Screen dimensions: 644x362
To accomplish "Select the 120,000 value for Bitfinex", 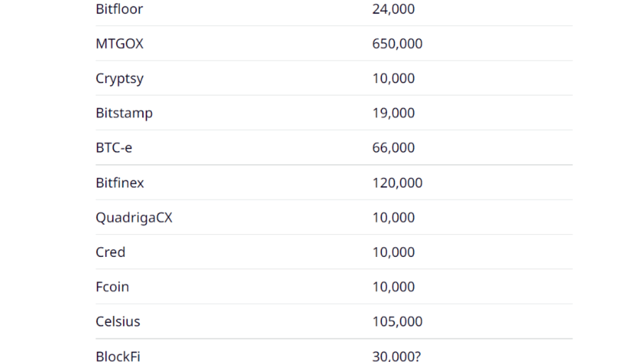I will point(397,183).
